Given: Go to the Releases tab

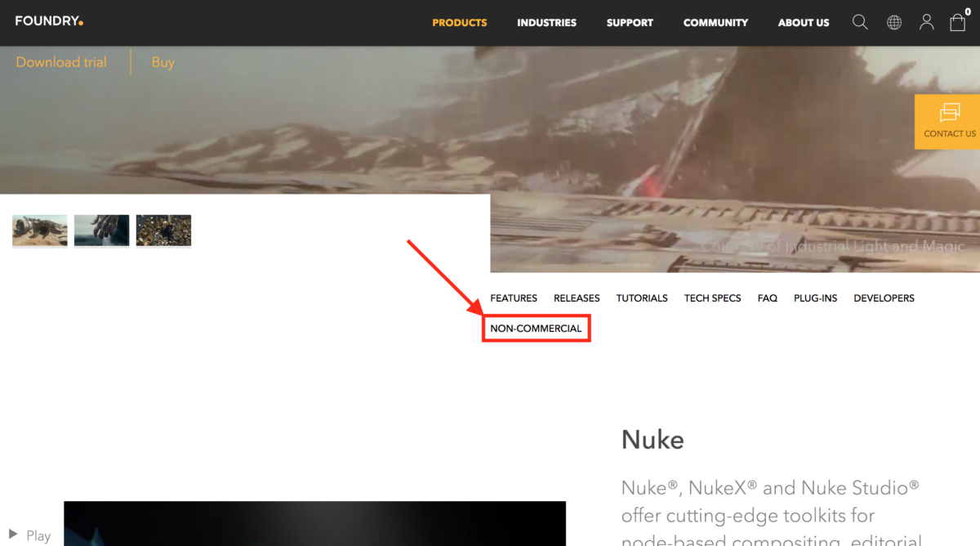Looking at the screenshot, I should (x=577, y=298).
